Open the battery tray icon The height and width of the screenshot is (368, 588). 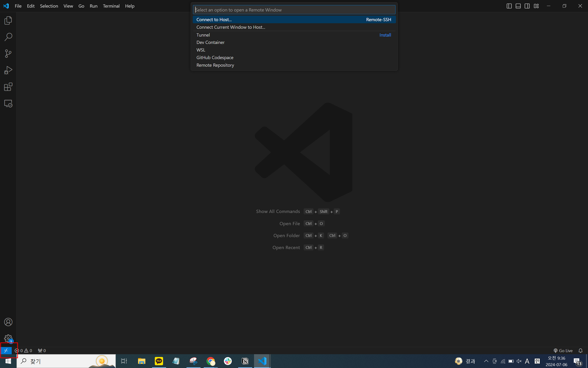[x=511, y=361]
